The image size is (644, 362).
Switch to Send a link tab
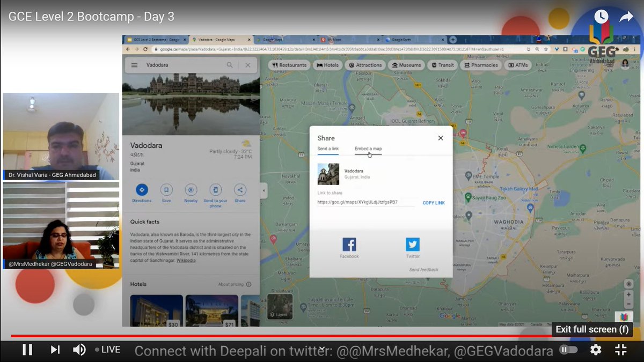[328, 149]
